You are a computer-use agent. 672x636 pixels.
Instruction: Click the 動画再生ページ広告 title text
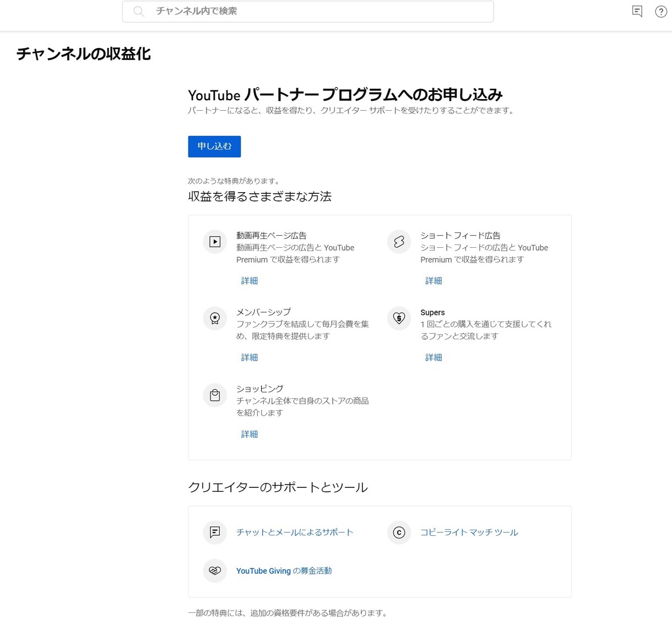click(272, 235)
